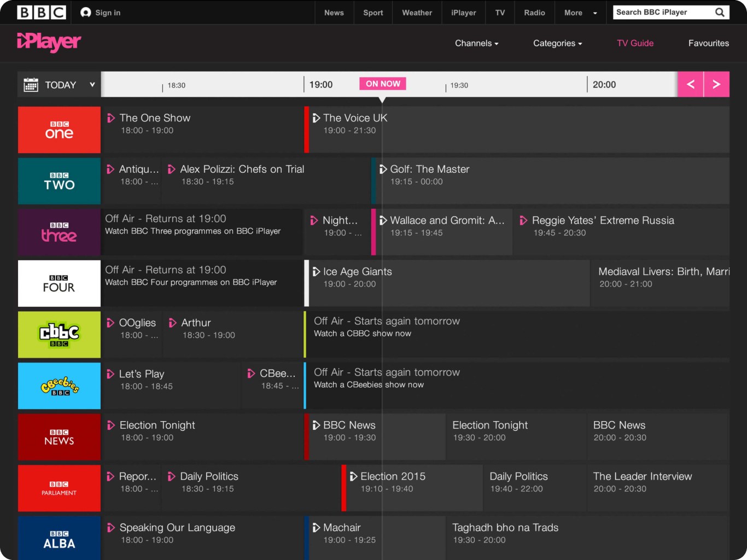
Task: Open the BBC Two channel logo
Action: click(x=59, y=181)
